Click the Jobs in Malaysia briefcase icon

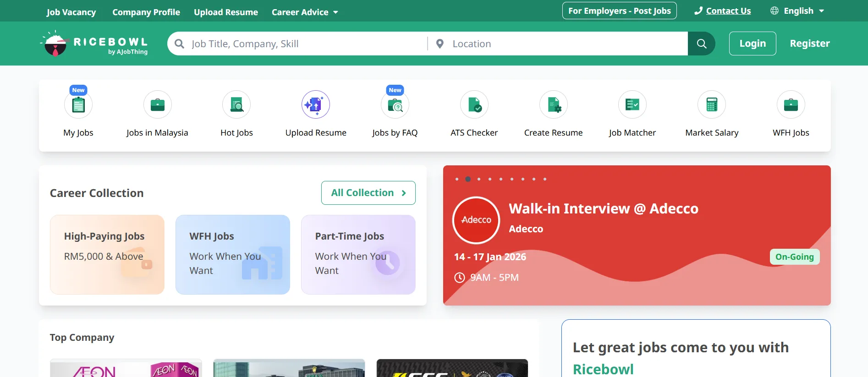[x=157, y=105]
